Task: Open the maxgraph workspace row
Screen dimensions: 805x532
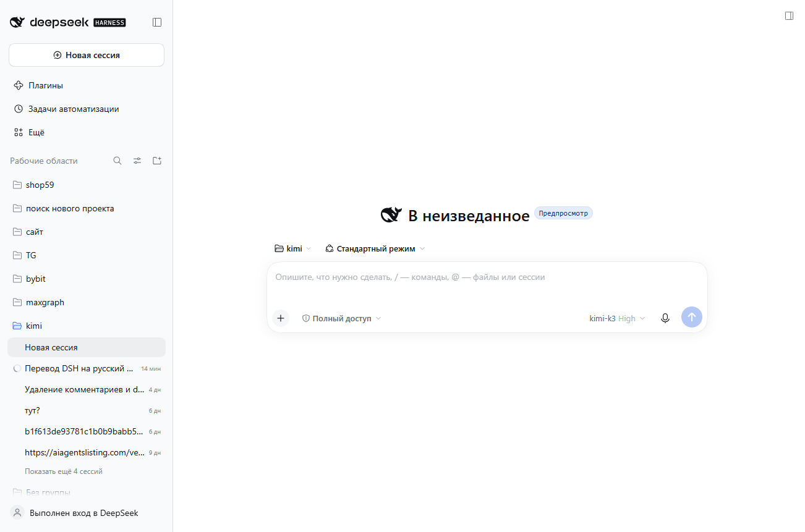Action: pos(87,302)
